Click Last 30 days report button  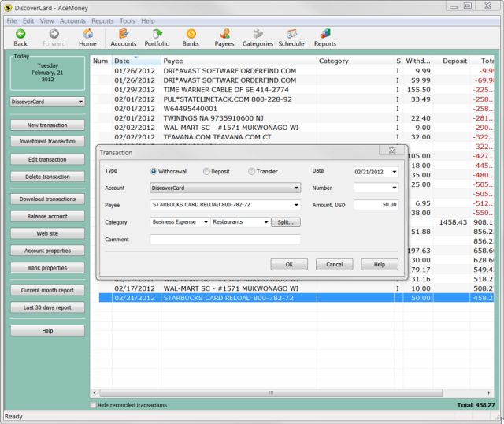click(x=47, y=307)
